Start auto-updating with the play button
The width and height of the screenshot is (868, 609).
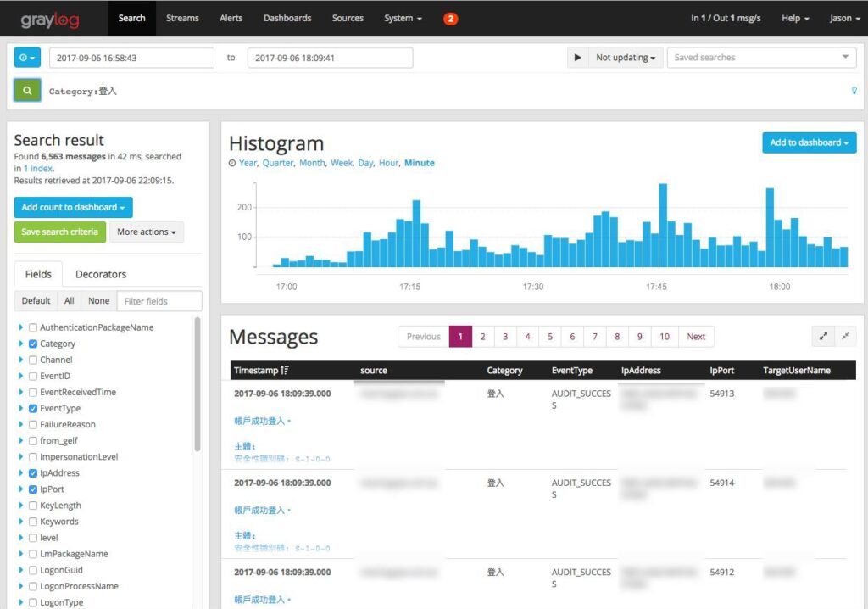click(577, 58)
